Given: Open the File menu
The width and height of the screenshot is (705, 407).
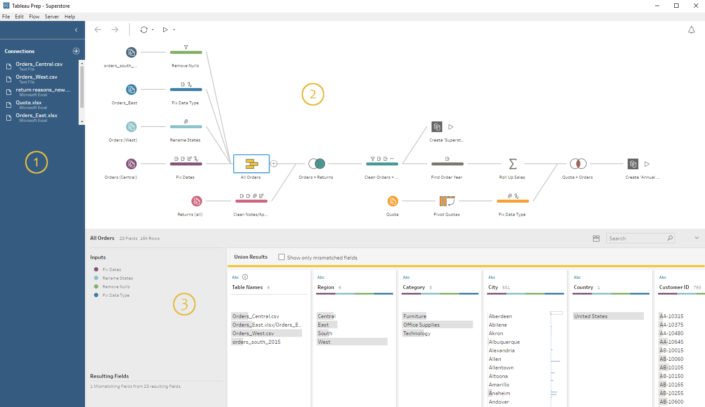Looking at the screenshot, I should [6, 17].
